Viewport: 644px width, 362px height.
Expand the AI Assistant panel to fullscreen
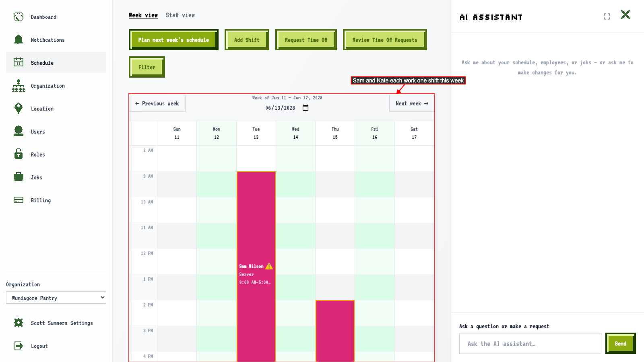tap(607, 16)
